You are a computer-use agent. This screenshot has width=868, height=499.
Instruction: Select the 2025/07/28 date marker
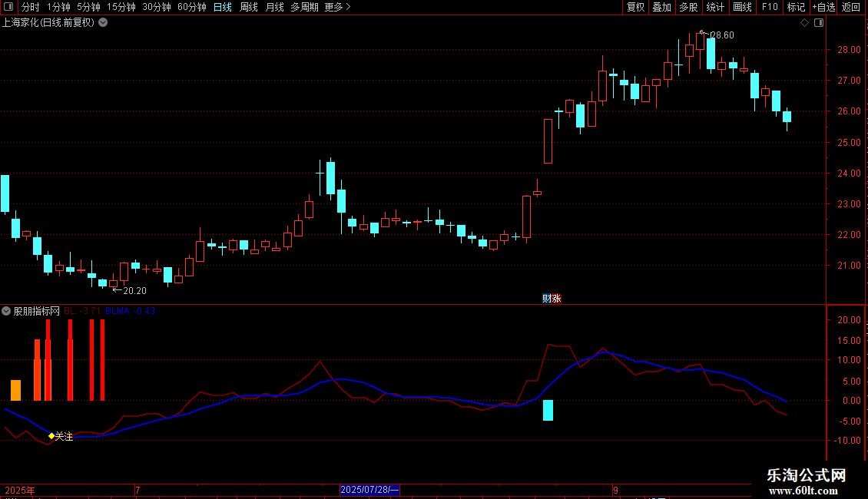click(x=369, y=490)
